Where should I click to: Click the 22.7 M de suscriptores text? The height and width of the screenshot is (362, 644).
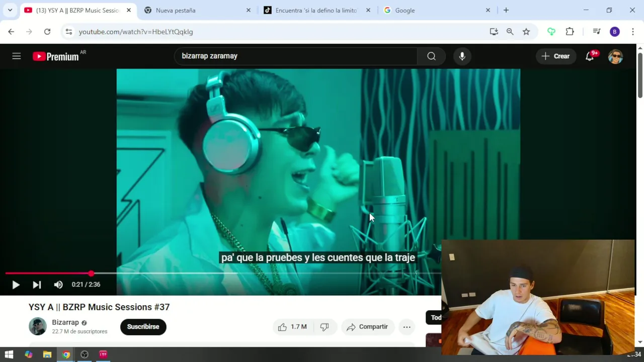click(79, 331)
